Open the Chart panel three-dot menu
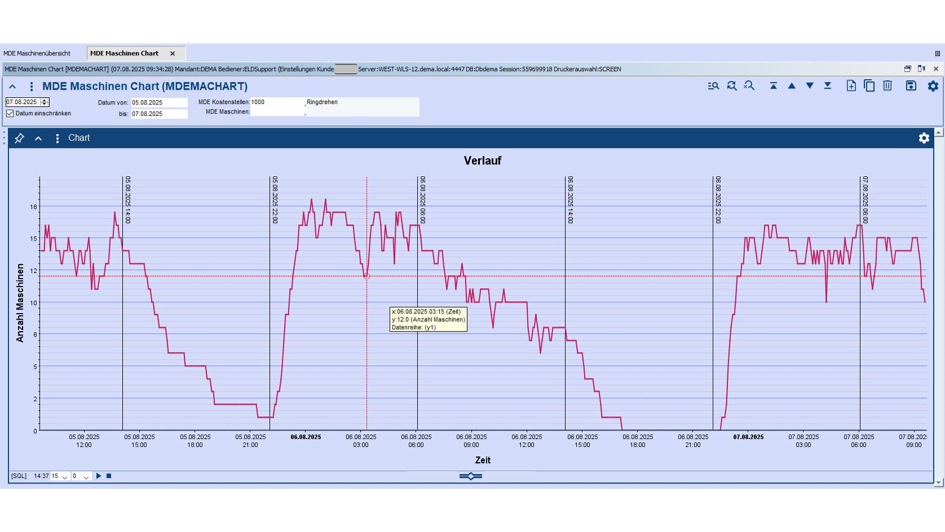The image size is (945, 532). 57,138
